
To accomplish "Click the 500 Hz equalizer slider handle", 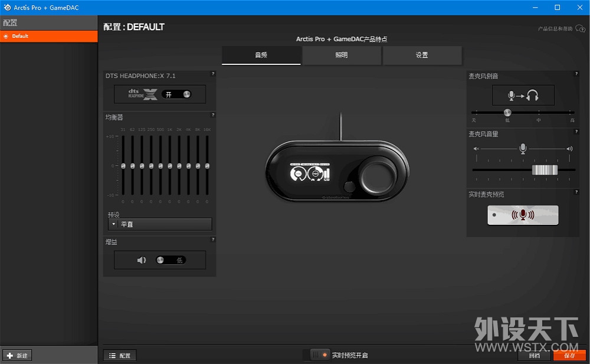I will coord(160,166).
